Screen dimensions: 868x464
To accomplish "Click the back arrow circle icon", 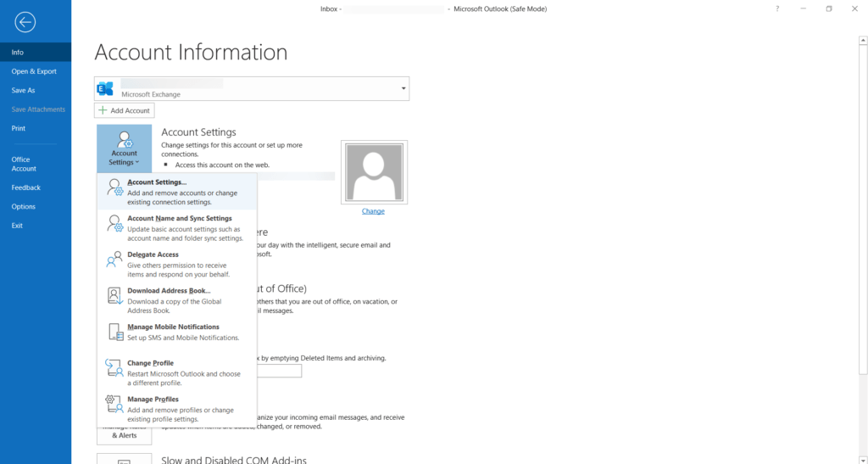I will click(25, 22).
